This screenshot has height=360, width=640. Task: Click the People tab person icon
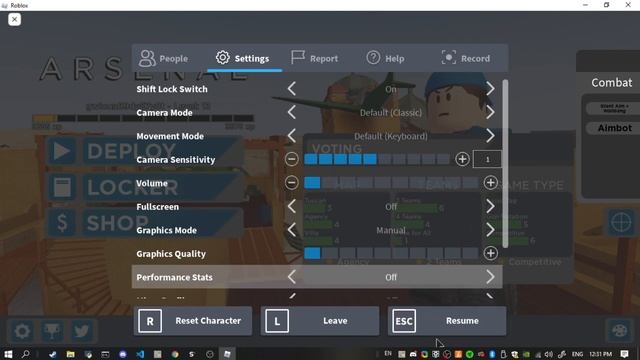pyautogui.click(x=147, y=58)
